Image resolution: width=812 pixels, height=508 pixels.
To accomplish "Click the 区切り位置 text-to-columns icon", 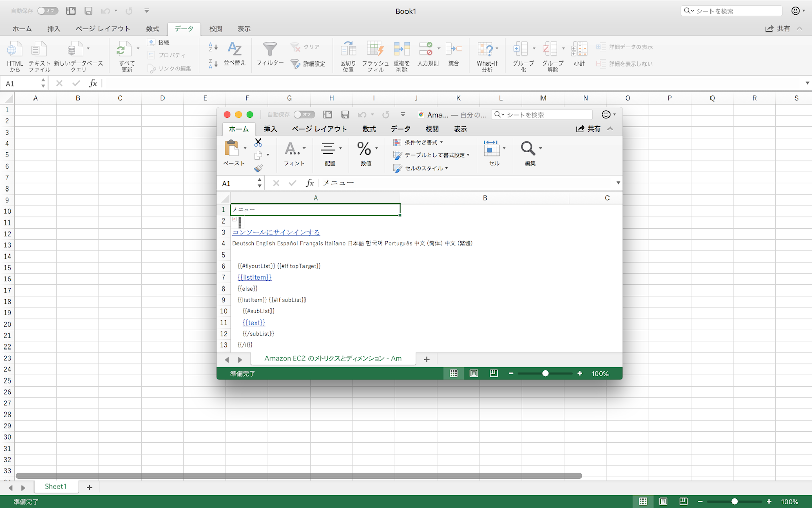I will 348,49.
